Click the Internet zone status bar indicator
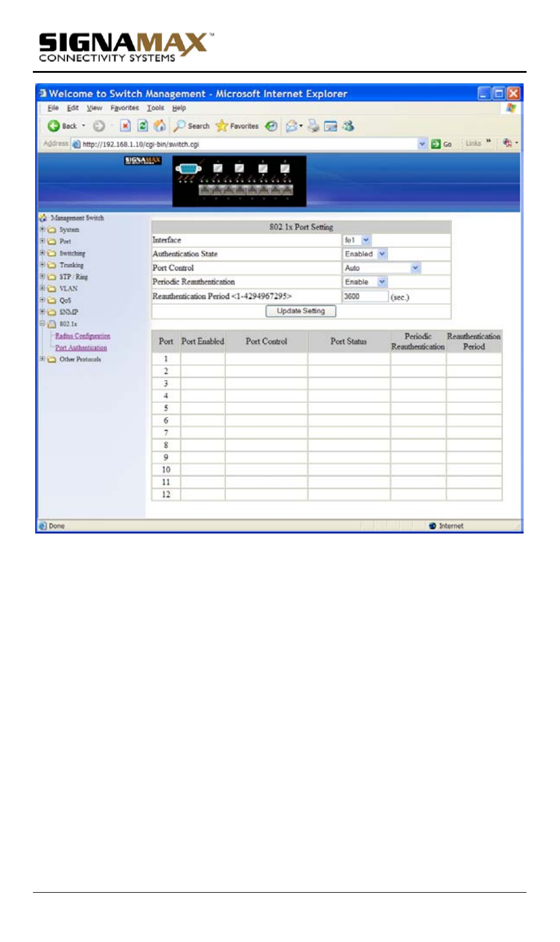This screenshot has width=560, height=942. pyautogui.click(x=446, y=526)
